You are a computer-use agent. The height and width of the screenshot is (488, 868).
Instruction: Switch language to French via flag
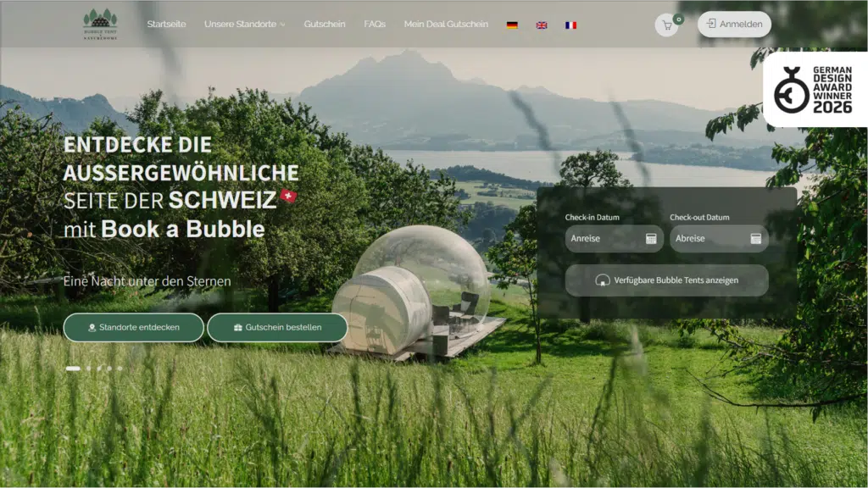[x=570, y=25]
